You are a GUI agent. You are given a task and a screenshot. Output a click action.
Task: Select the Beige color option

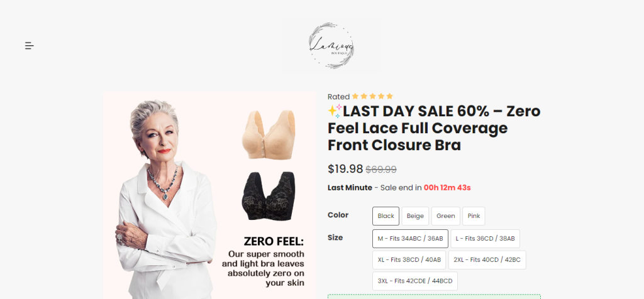(x=415, y=216)
